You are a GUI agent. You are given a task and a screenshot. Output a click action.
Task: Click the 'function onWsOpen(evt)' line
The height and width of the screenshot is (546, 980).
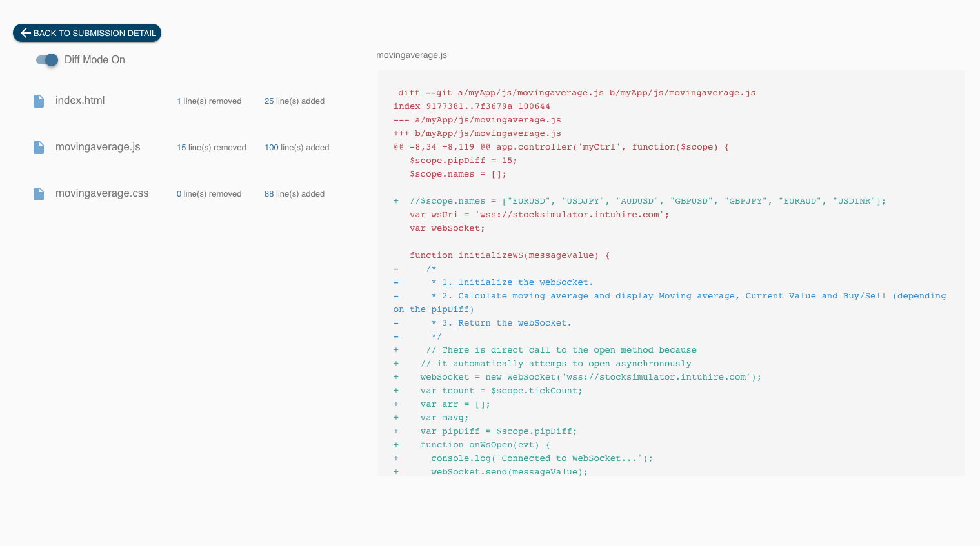(x=472, y=445)
